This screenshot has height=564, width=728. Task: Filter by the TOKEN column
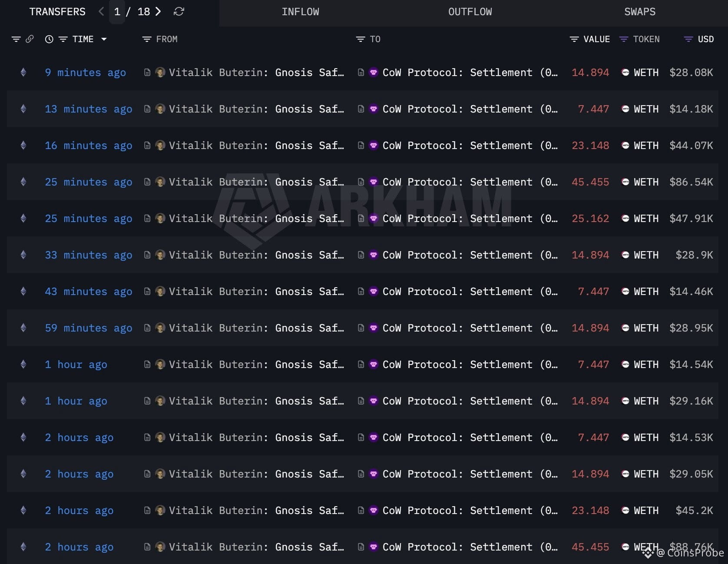tap(624, 39)
